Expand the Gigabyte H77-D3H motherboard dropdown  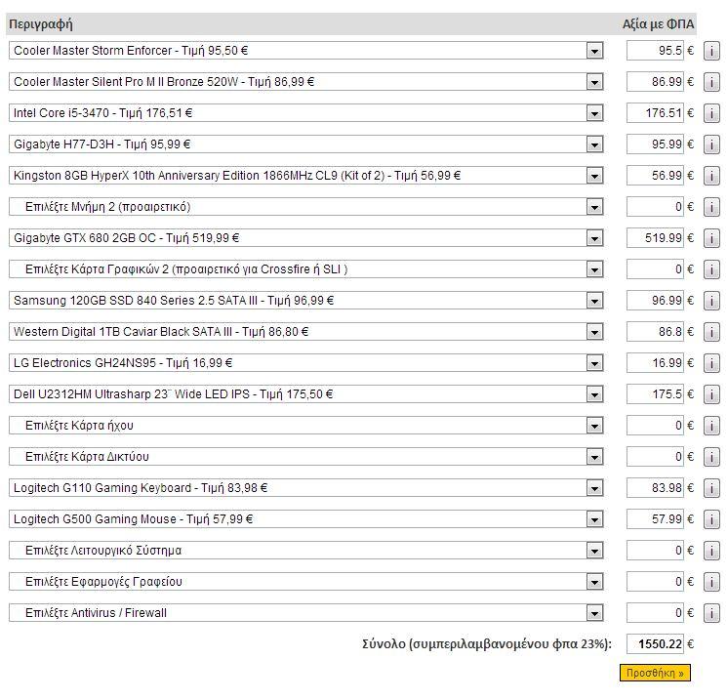tap(306, 144)
